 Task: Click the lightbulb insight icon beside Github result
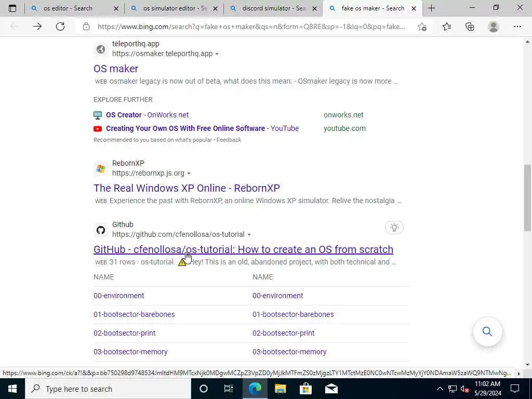click(394, 228)
